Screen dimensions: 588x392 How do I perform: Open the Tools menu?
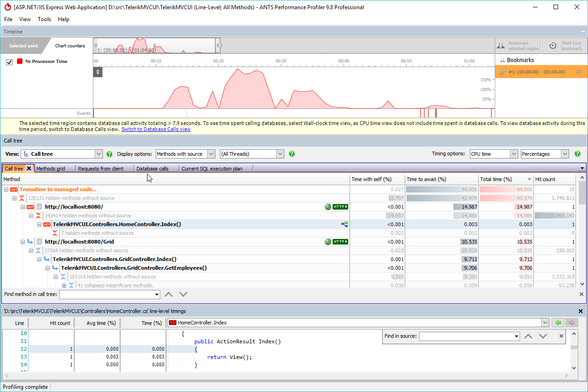44,19
